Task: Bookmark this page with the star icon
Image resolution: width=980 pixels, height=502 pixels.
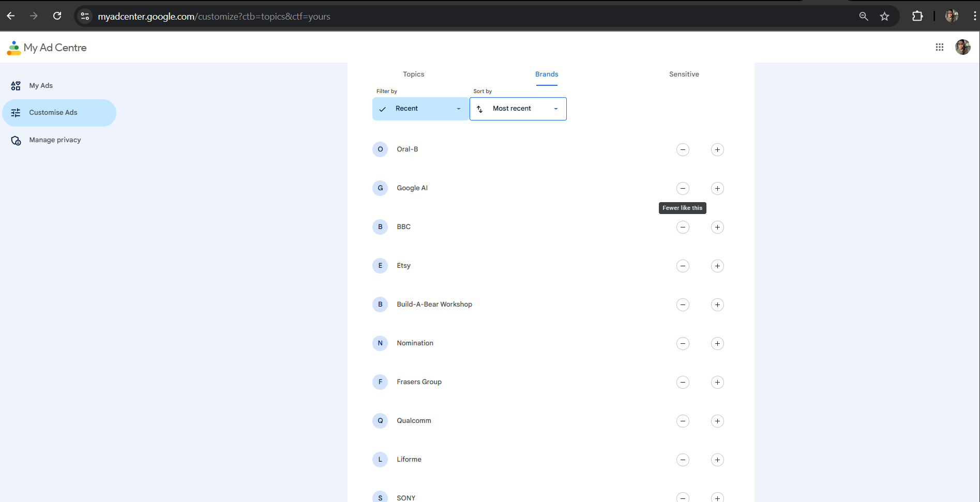Action: tap(884, 17)
